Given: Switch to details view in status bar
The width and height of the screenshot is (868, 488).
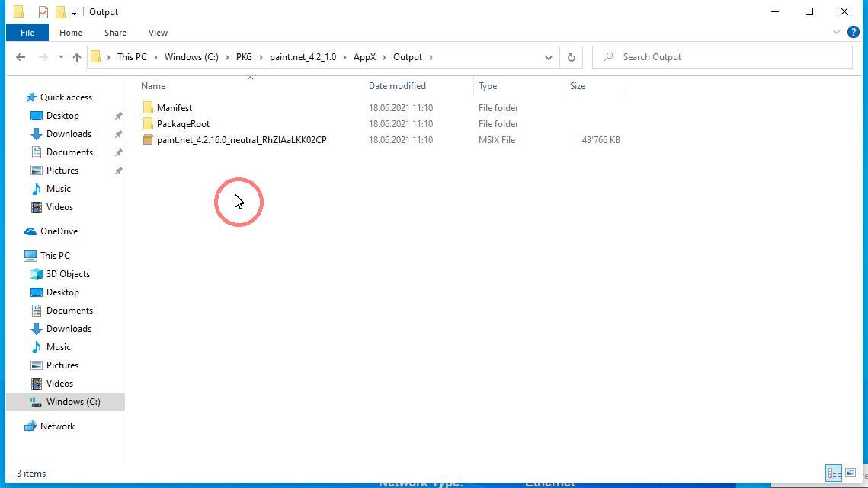Looking at the screenshot, I should tap(834, 474).
